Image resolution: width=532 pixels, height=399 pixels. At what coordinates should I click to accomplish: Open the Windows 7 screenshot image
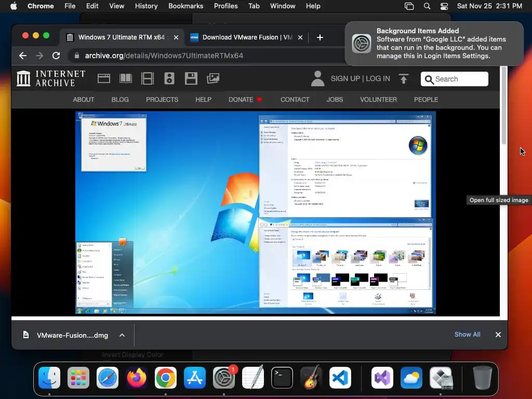(x=256, y=212)
